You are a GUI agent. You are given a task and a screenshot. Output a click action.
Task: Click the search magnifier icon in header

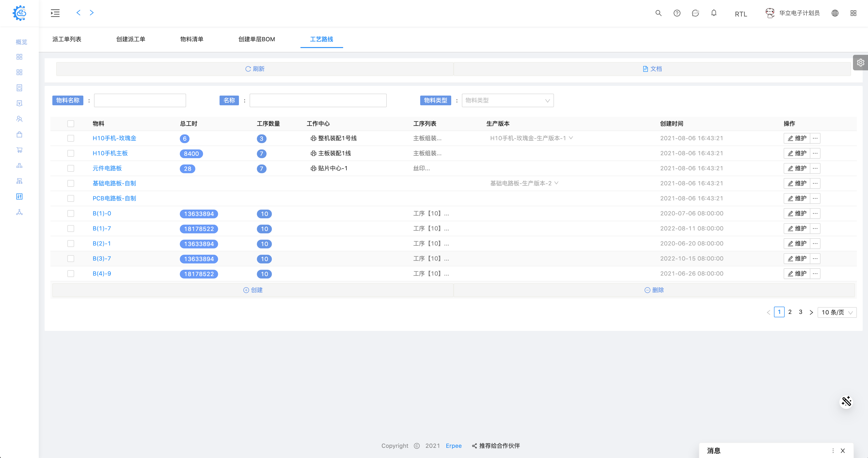(x=658, y=13)
